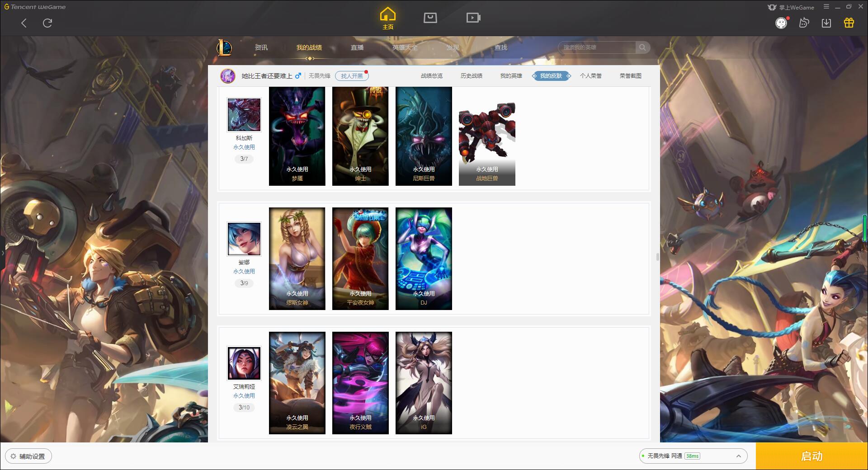868x470 pixels.
Task: Click the 掌上WeGame link at top right
Action: coord(791,7)
